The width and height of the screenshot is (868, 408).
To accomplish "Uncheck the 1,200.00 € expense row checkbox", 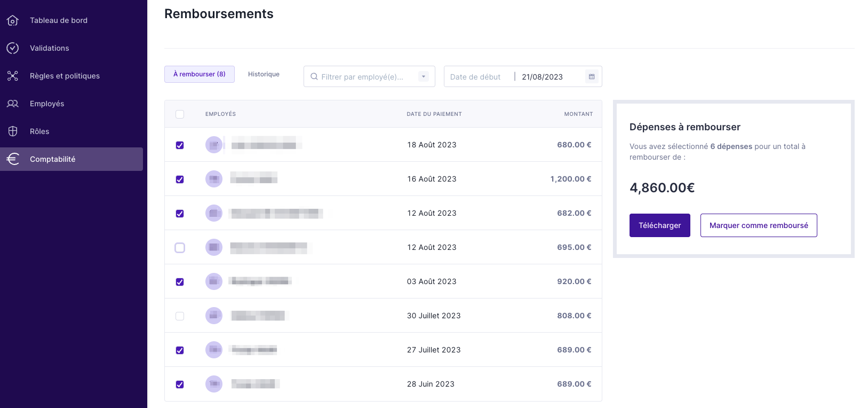I will 180,179.
